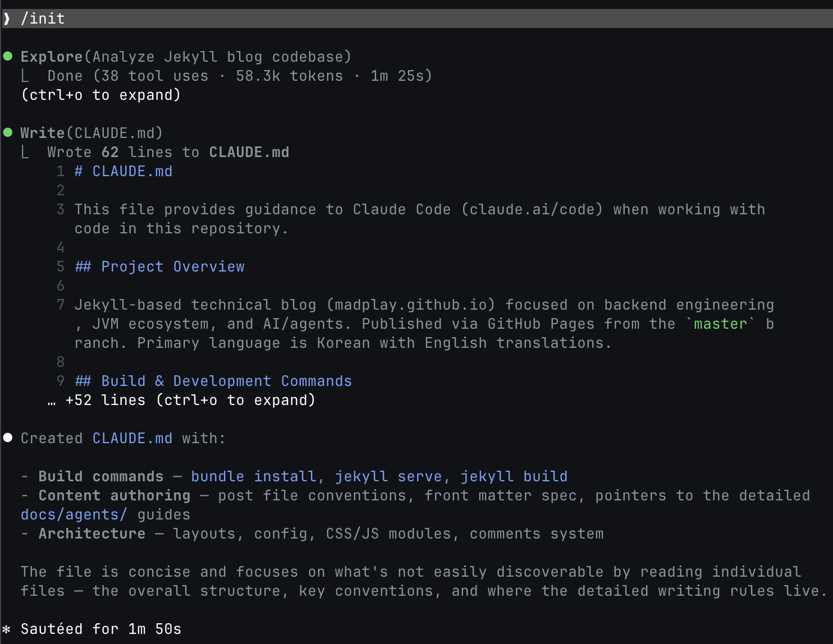Click the Project Overview heading

pyautogui.click(x=172, y=266)
